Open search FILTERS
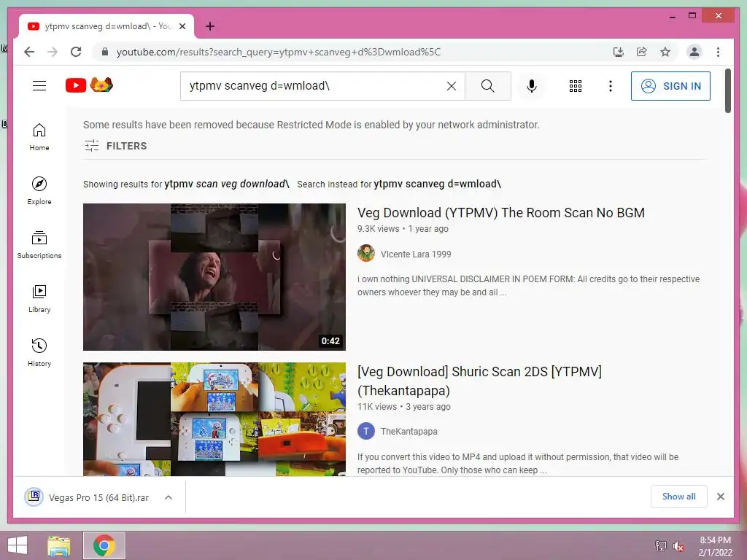The height and width of the screenshot is (560, 747). (x=115, y=146)
